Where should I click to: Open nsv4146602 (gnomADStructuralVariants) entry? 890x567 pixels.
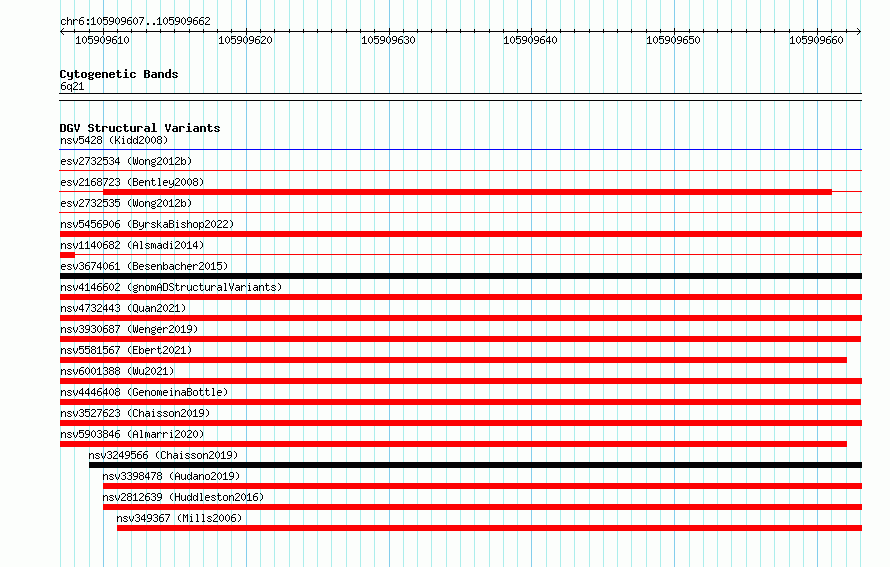click(171, 287)
